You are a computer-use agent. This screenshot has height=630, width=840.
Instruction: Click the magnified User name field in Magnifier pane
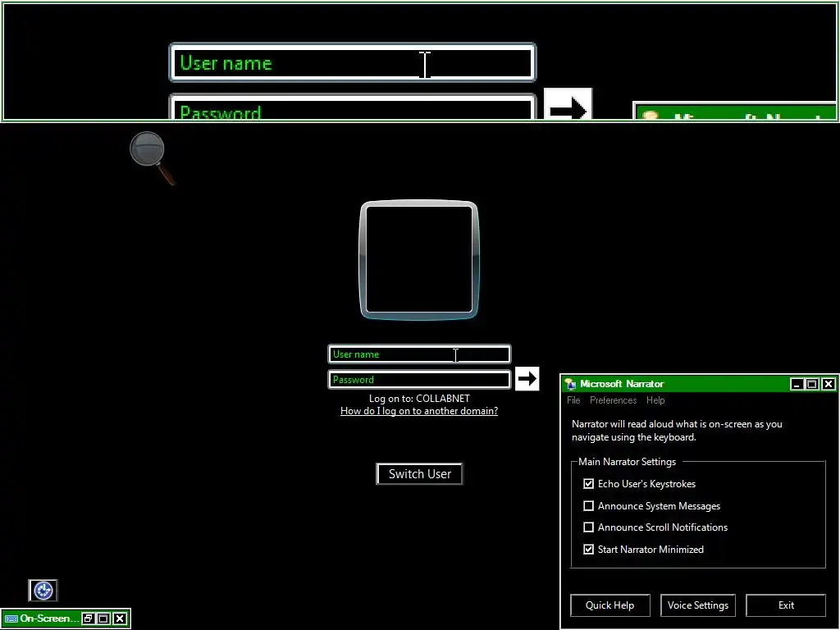(353, 62)
